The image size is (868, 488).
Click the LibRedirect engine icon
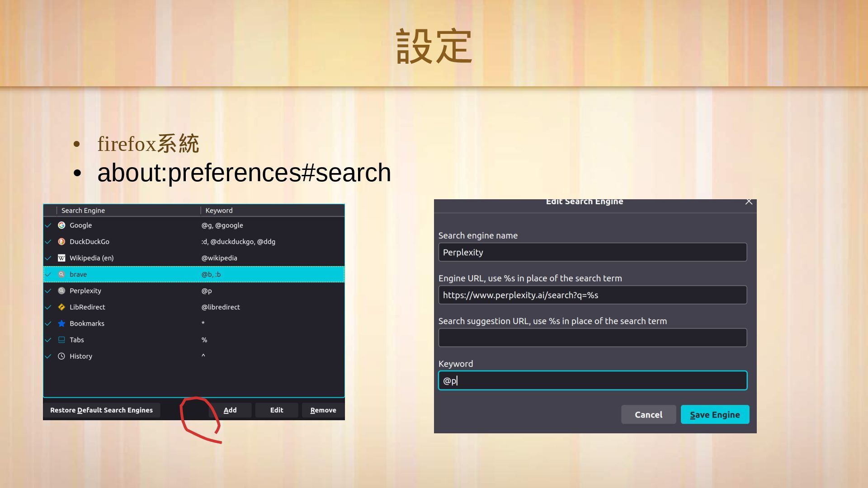click(x=61, y=307)
